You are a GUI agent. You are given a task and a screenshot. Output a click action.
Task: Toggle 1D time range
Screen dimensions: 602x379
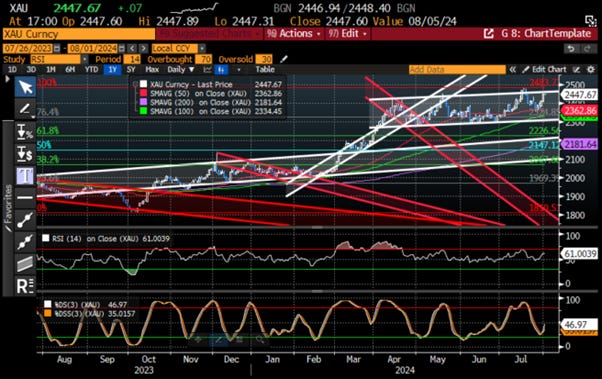click(x=13, y=70)
